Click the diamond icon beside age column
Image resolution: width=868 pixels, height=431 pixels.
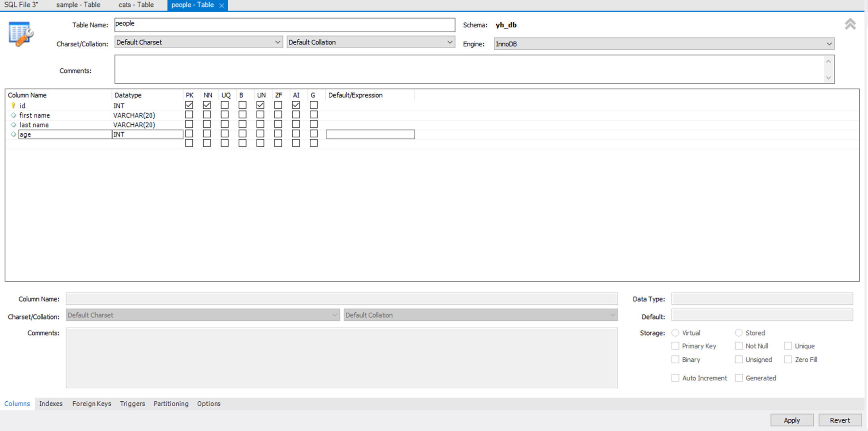point(13,134)
